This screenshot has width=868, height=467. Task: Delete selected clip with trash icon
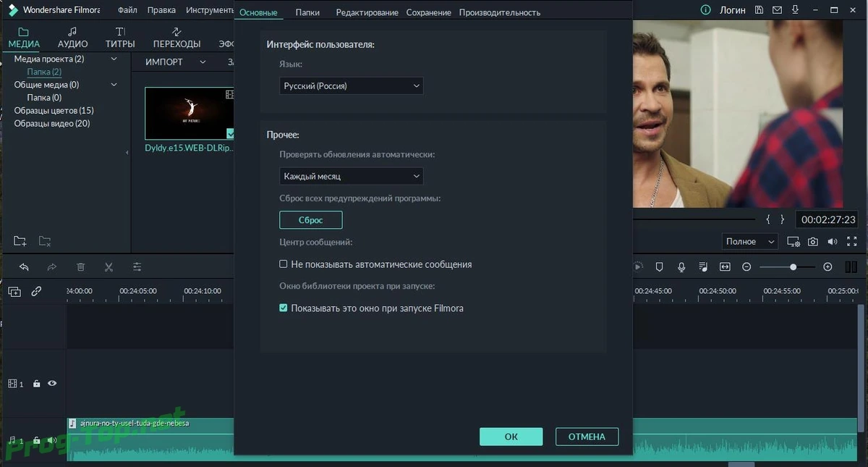(81, 266)
